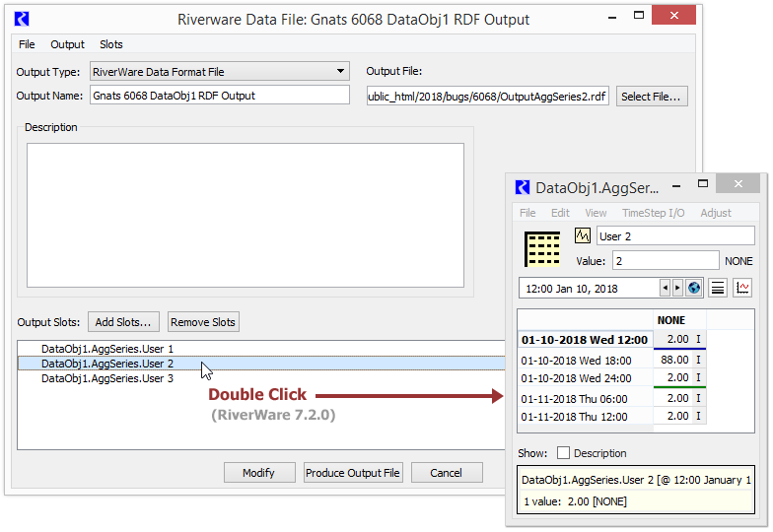The height and width of the screenshot is (532, 773).
Task: Maximize the DataObj1.AggSeries slot window
Action: tap(703, 183)
